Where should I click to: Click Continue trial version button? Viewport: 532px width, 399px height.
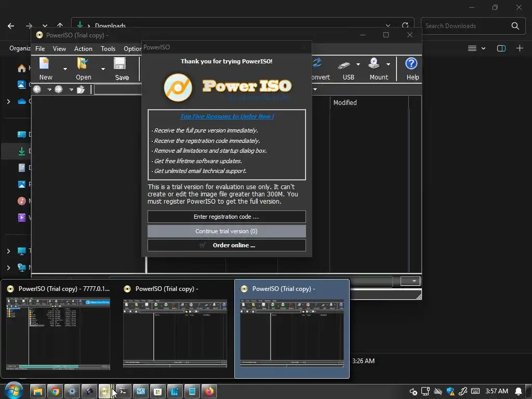click(x=227, y=231)
